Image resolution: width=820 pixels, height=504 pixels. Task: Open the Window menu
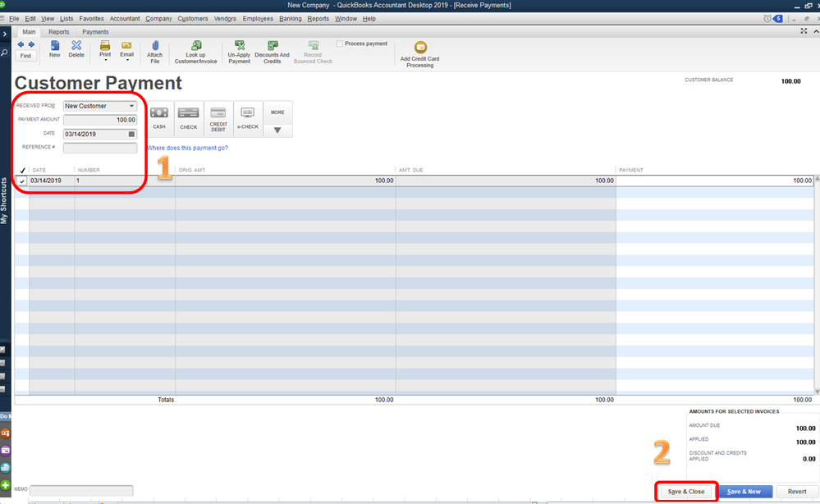point(346,19)
